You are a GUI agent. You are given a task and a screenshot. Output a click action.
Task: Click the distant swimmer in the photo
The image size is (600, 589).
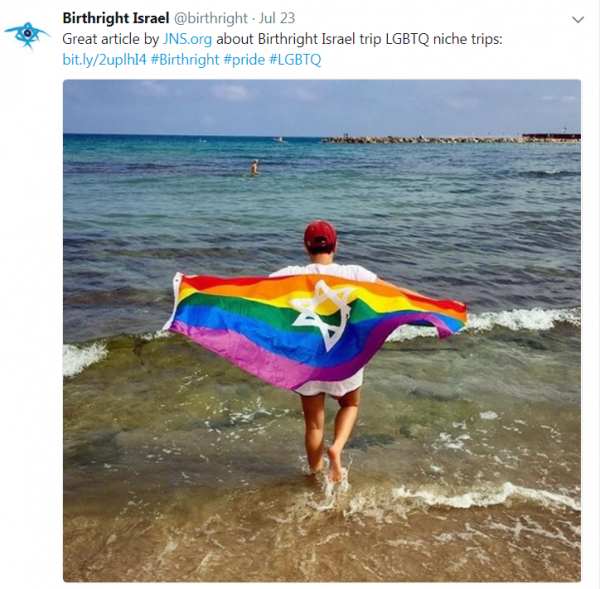click(254, 168)
